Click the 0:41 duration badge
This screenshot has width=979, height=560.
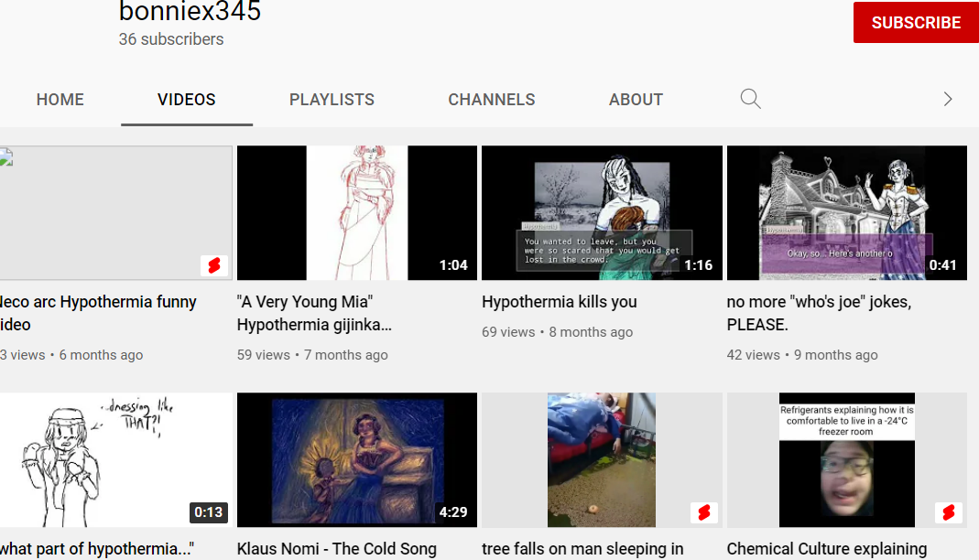point(942,265)
